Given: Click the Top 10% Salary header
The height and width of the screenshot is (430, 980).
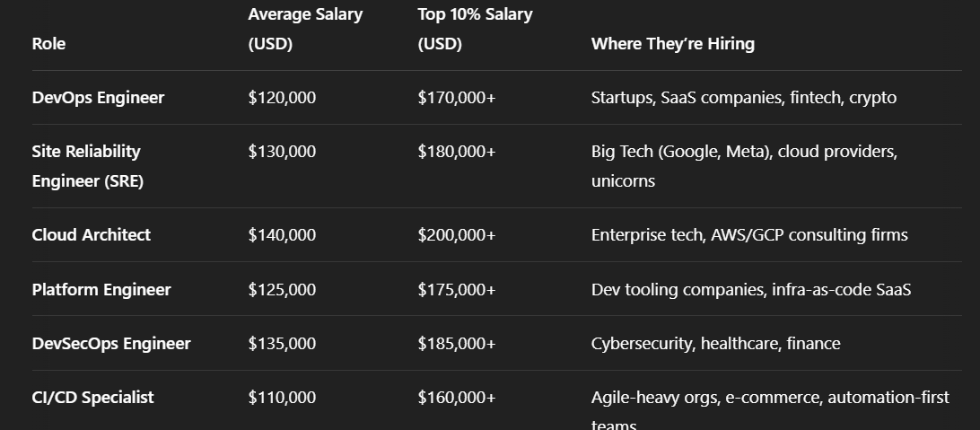Looking at the screenshot, I should click(475, 29).
